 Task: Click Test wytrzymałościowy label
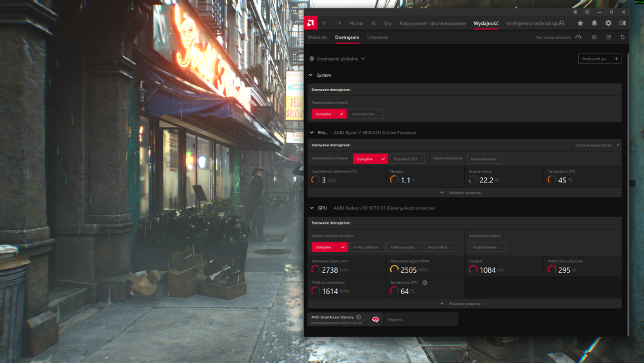(x=554, y=37)
